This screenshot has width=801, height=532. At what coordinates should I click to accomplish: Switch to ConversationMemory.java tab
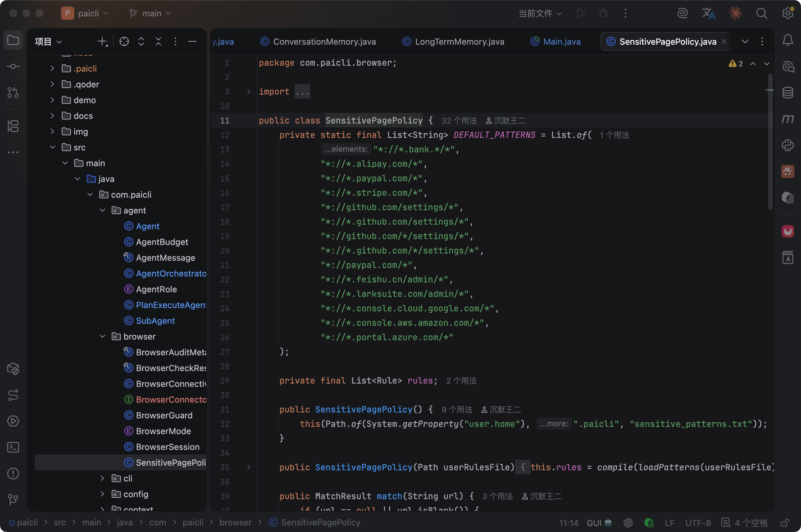[x=318, y=42]
